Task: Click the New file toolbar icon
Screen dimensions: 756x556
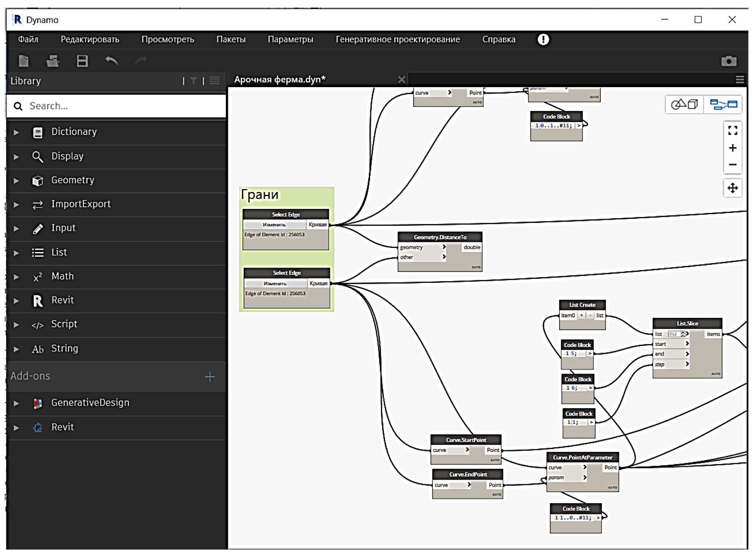Action: click(x=24, y=61)
